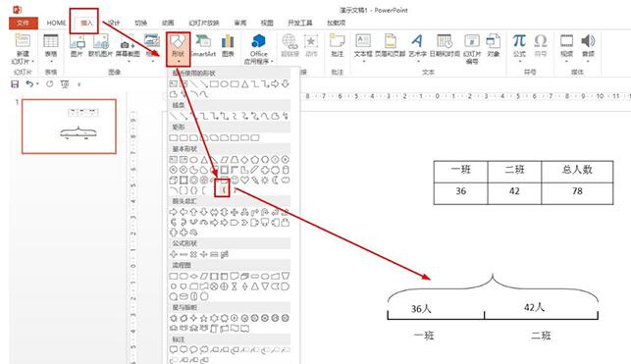Click the Header and Footer (页眉和页脚) button
631x364 pixels.
pos(390,45)
